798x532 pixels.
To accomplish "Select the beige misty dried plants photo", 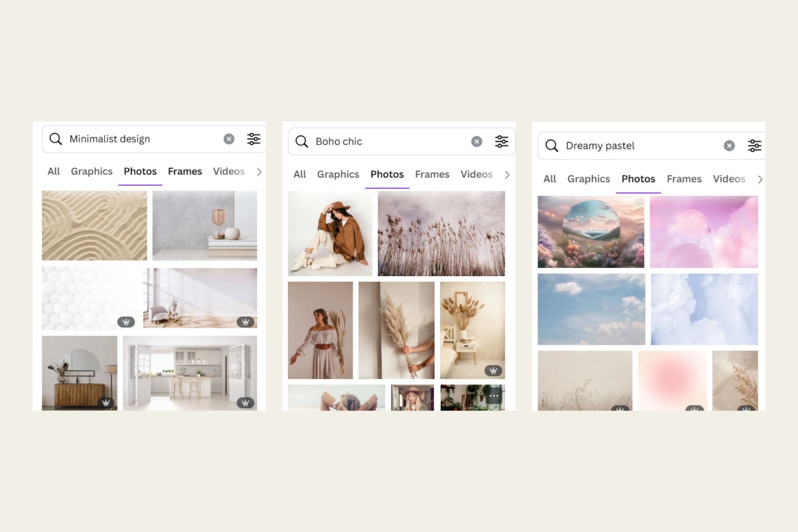I will tap(585, 380).
